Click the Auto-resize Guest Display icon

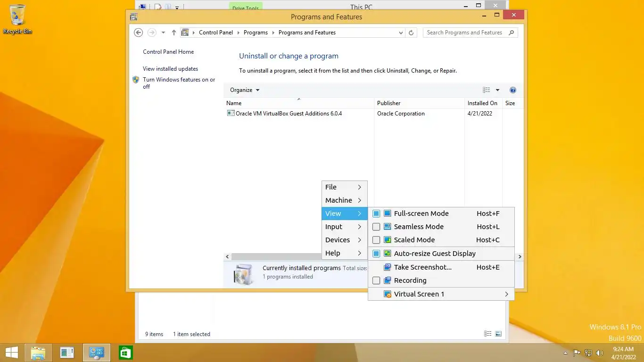coord(387,254)
